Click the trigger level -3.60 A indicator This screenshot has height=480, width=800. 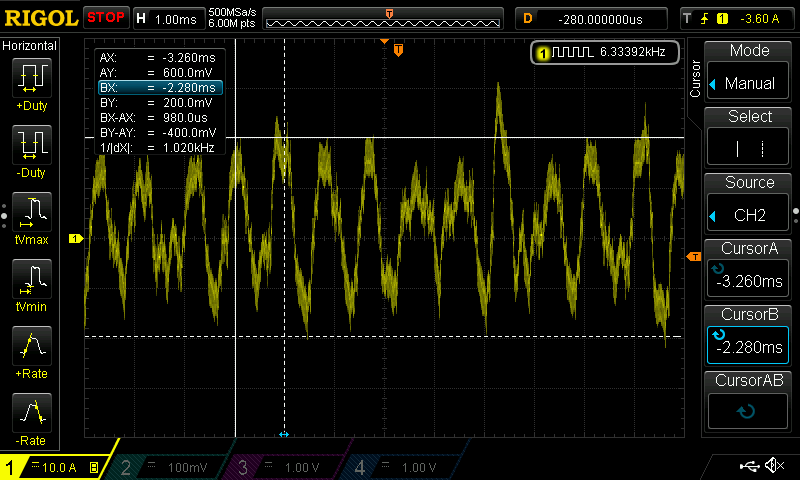pyautogui.click(x=760, y=19)
